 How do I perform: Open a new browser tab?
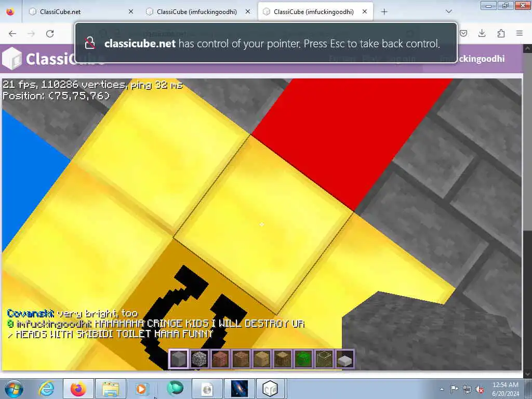coord(384,12)
